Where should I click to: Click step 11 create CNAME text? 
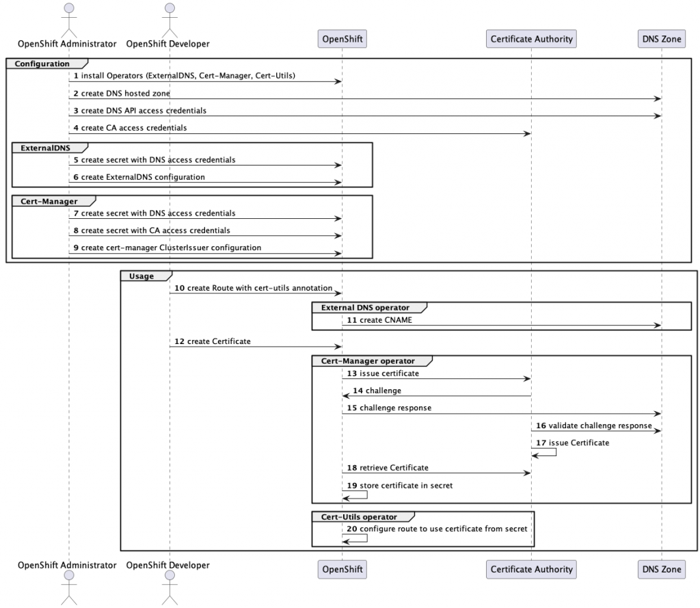click(x=379, y=320)
